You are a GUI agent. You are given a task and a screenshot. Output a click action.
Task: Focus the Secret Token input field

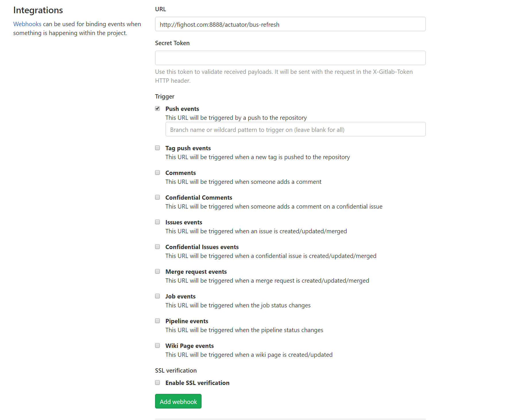pyautogui.click(x=290, y=58)
